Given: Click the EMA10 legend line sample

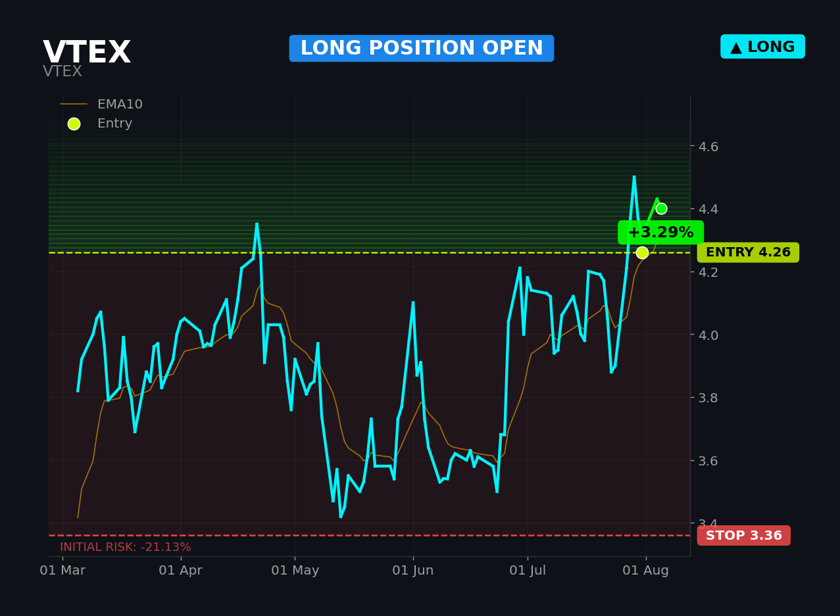Looking at the screenshot, I should point(74,105).
